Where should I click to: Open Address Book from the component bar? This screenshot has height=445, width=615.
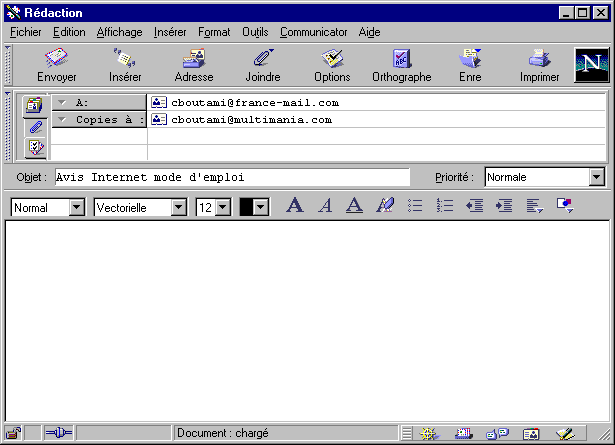(x=531, y=434)
